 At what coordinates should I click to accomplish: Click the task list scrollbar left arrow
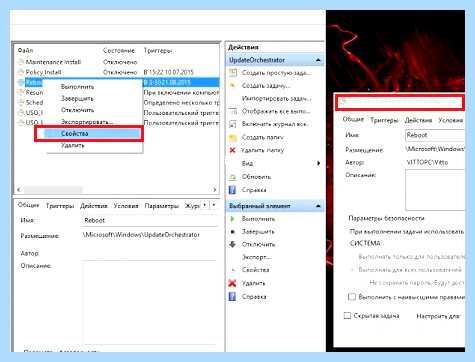(x=19, y=190)
